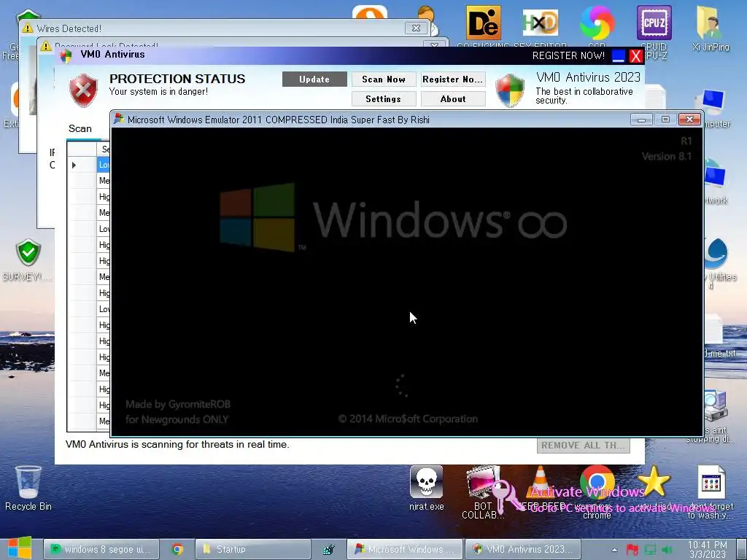The width and height of the screenshot is (747, 560).
Task: Click the warning icon in 'Wires Detected!' dialog
Action: tap(28, 28)
